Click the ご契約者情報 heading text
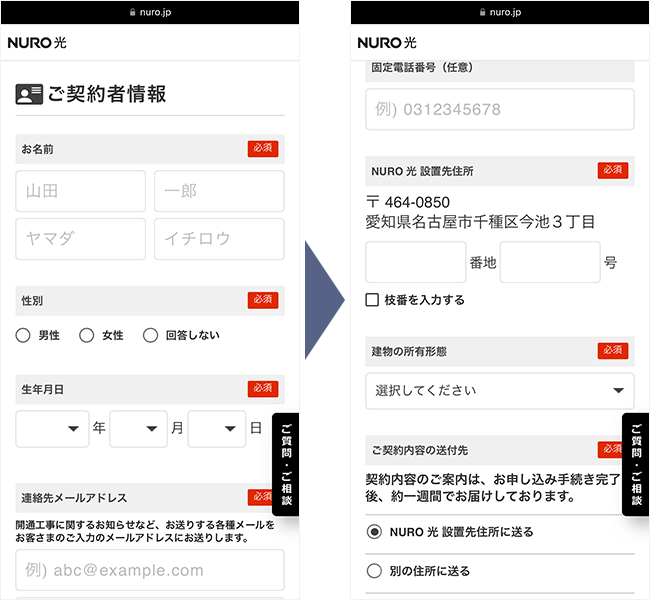 [107, 94]
